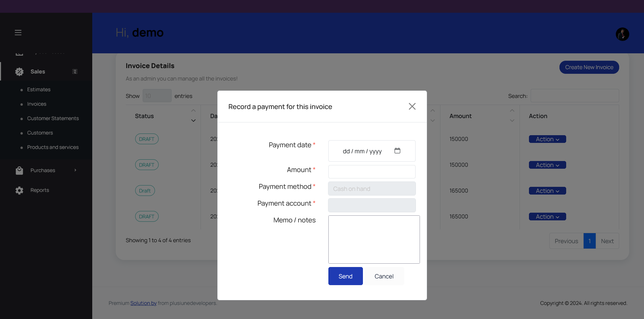Click inside the Memo / notes text area
644x319 pixels.
click(x=374, y=239)
